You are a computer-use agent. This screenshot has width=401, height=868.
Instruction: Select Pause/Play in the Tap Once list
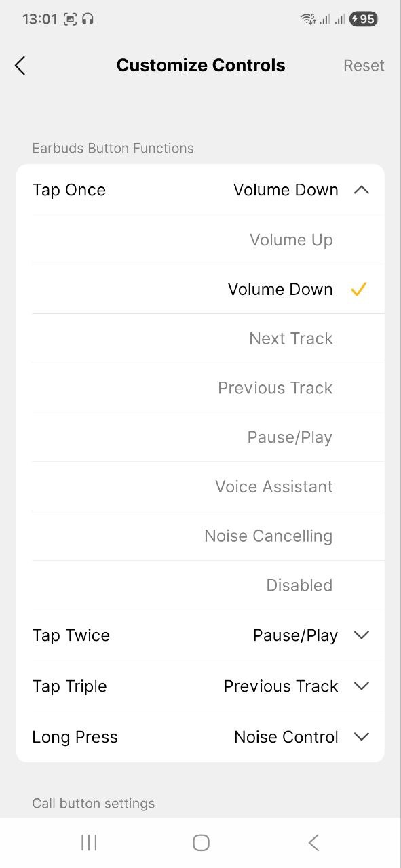tap(208, 437)
